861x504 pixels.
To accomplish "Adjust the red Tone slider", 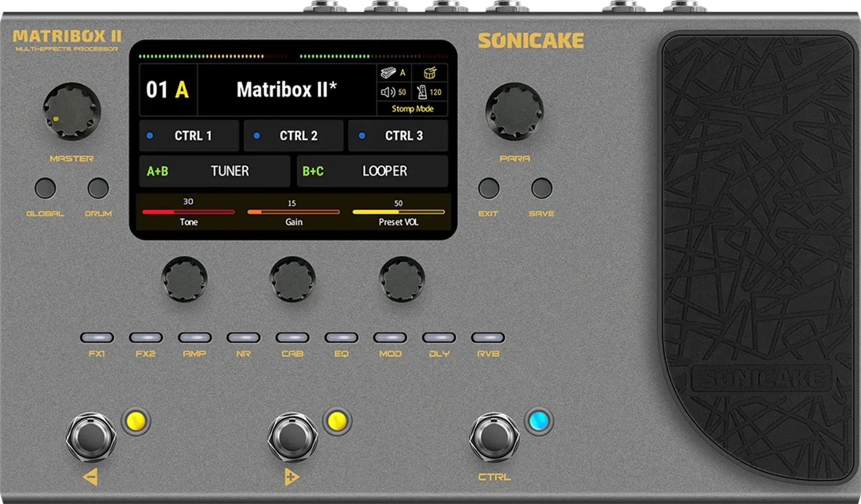I will point(189,212).
